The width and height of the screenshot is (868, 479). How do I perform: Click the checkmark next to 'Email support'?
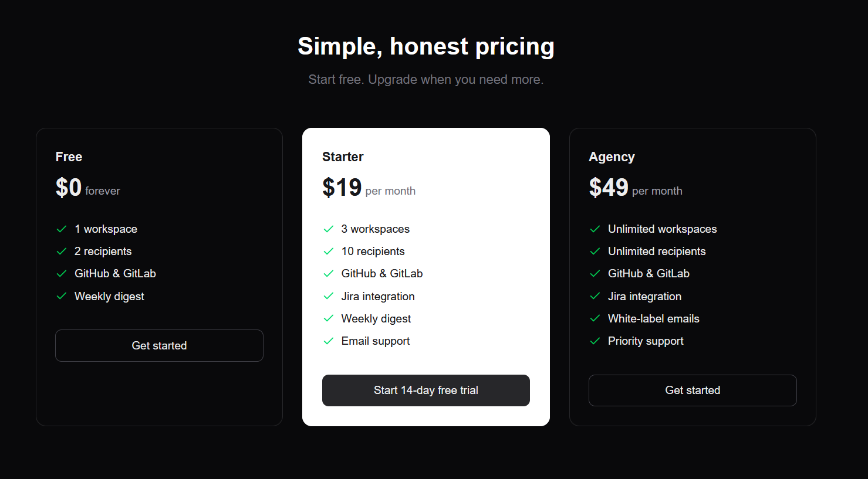pyautogui.click(x=328, y=341)
